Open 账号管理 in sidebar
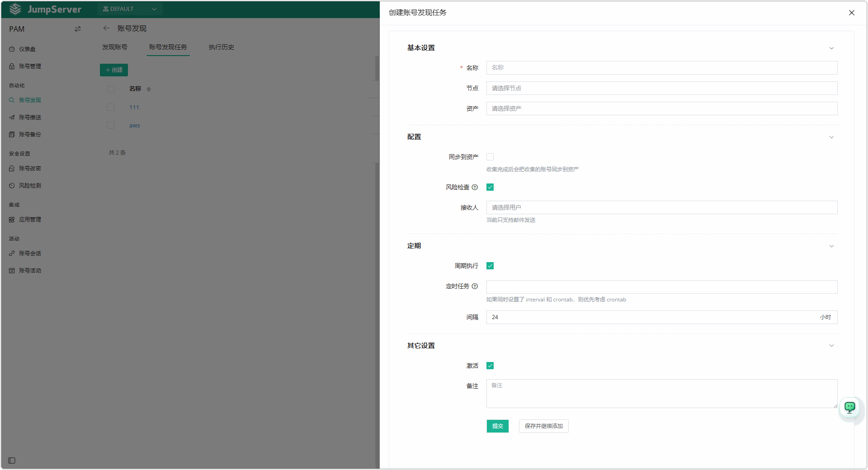This screenshot has width=868, height=470. 30,66
